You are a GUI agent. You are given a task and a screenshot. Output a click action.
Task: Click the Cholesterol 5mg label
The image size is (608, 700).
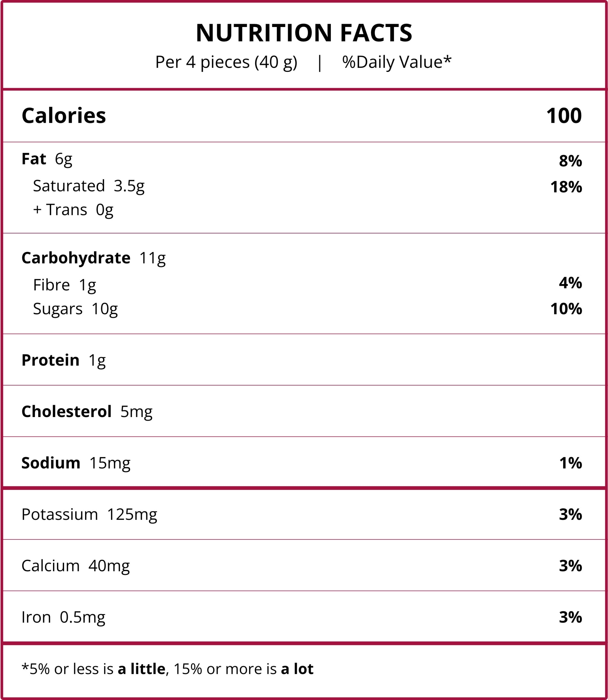point(87,412)
